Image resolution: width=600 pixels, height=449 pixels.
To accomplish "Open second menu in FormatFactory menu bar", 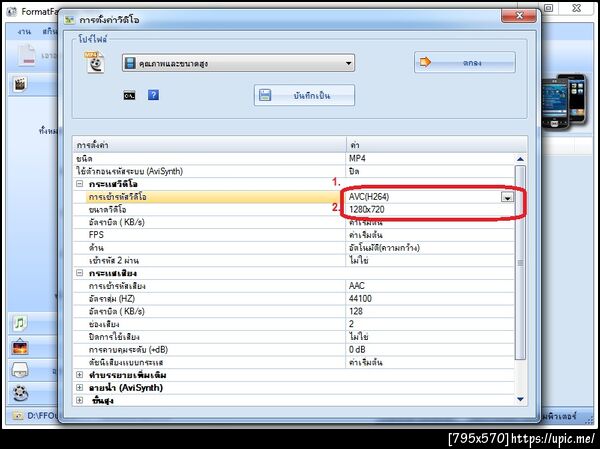I will [x=50, y=31].
